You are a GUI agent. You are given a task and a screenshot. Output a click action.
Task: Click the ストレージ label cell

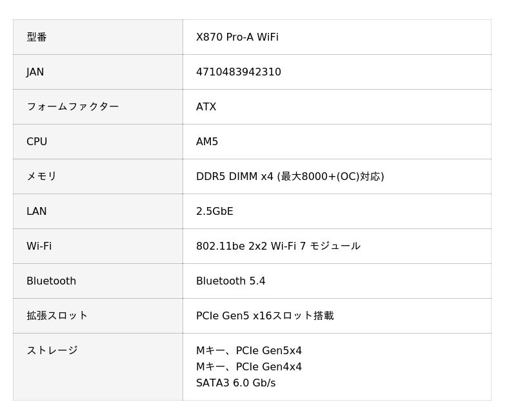[x=52, y=351]
